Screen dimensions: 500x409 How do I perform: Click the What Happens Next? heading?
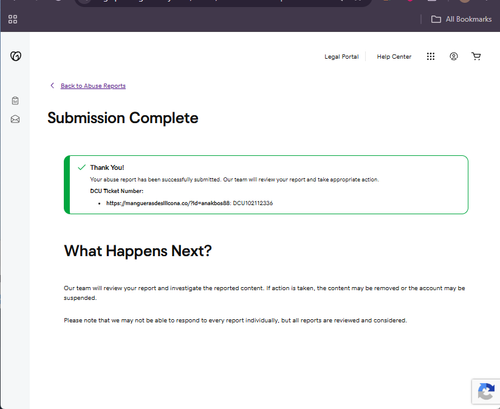tap(138, 251)
